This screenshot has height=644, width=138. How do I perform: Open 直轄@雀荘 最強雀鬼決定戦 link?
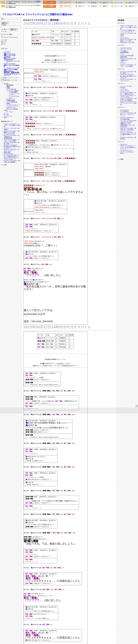[11, 72]
